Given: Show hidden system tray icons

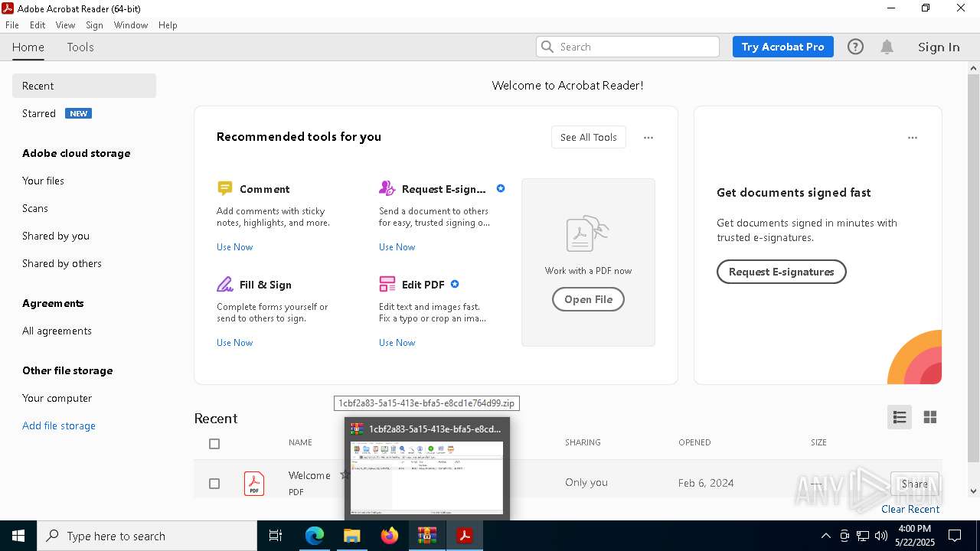Looking at the screenshot, I should tap(825, 536).
